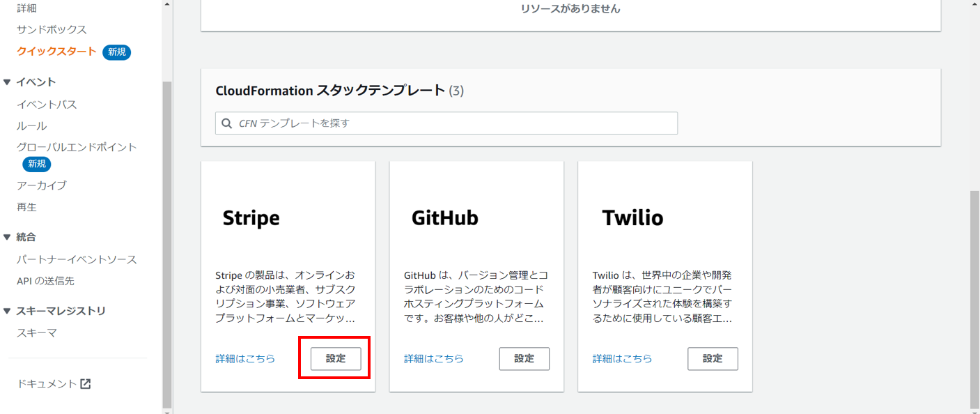Screen dimensions: 980x414
Task: Click the 新規 badge under グローバルエンドポイント
Action: tap(37, 164)
